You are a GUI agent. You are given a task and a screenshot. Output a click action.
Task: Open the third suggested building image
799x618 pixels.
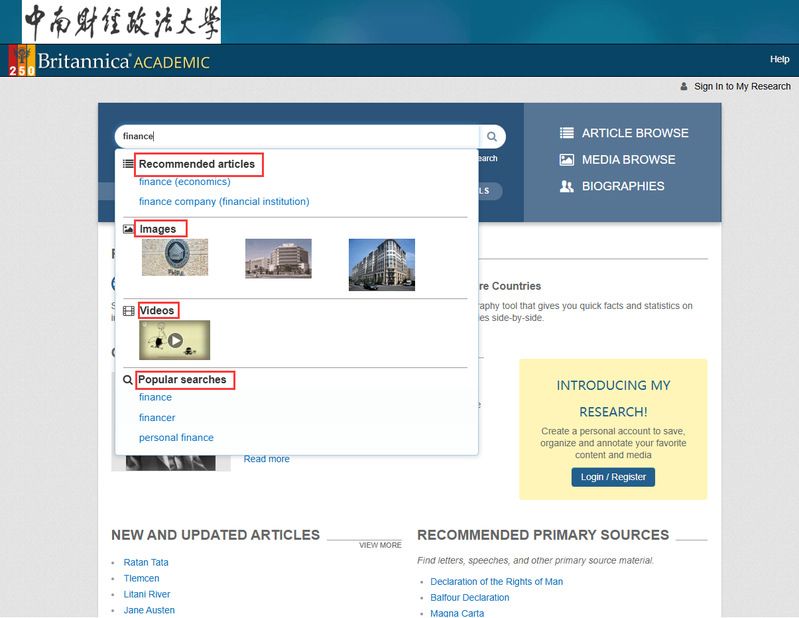coord(381,264)
